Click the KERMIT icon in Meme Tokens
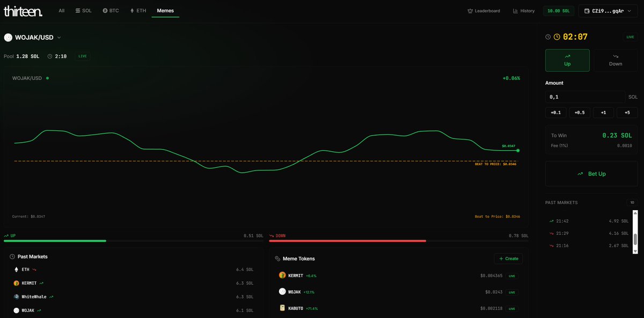Viewport: 644px width, 318px height. point(282,275)
